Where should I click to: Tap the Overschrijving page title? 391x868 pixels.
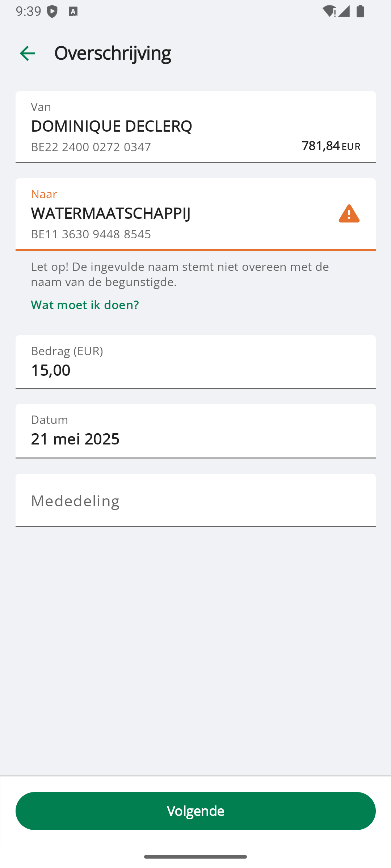coord(113,53)
